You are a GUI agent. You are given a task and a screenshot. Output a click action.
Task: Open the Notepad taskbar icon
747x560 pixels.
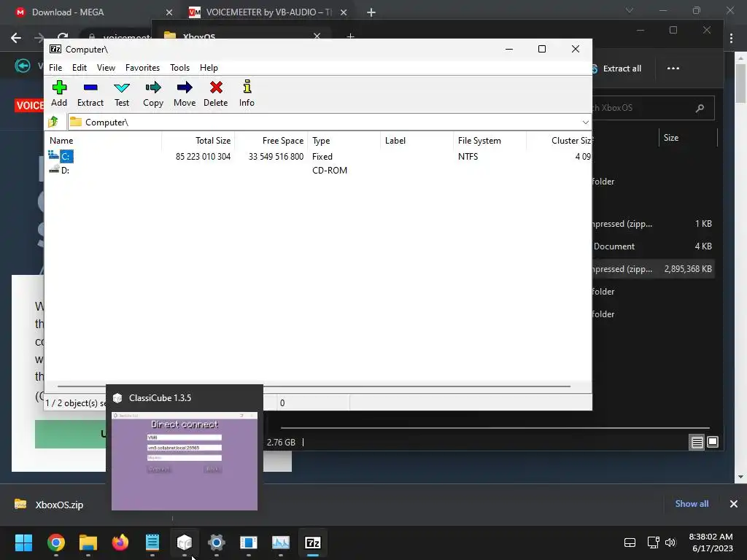pos(152,542)
